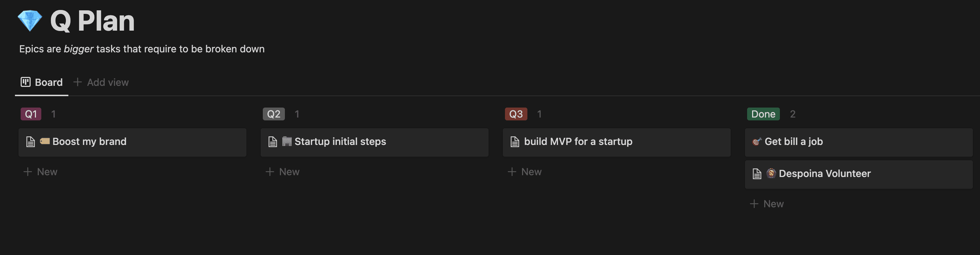Add a New card in Q2 column
The image size is (980, 255).
tap(283, 172)
